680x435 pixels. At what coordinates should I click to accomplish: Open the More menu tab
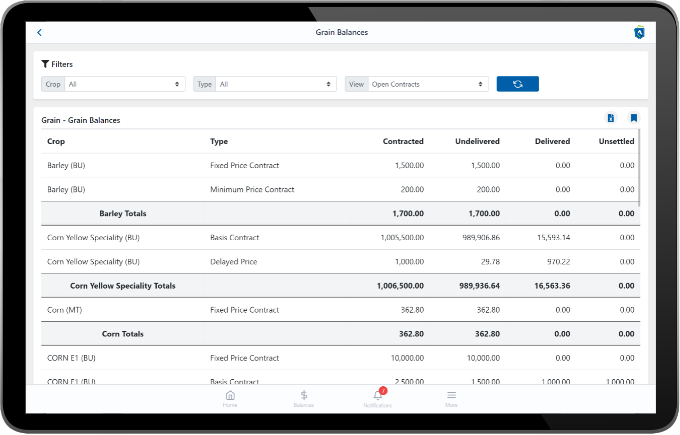[x=451, y=396]
